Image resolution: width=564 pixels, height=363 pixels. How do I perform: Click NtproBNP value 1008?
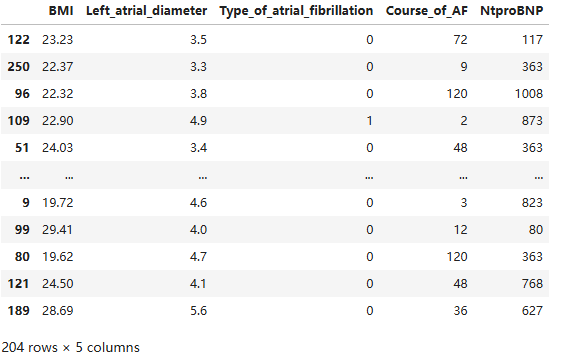528,94
